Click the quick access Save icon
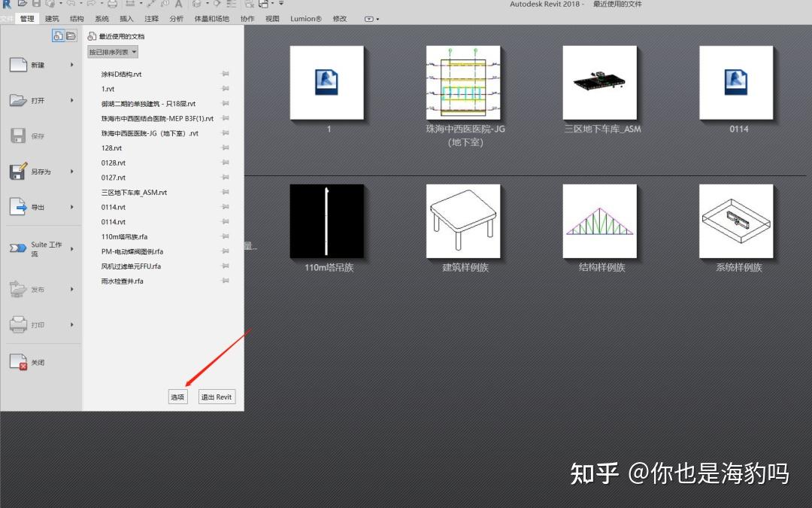Viewport: 812px width, 508px height. (38, 4)
